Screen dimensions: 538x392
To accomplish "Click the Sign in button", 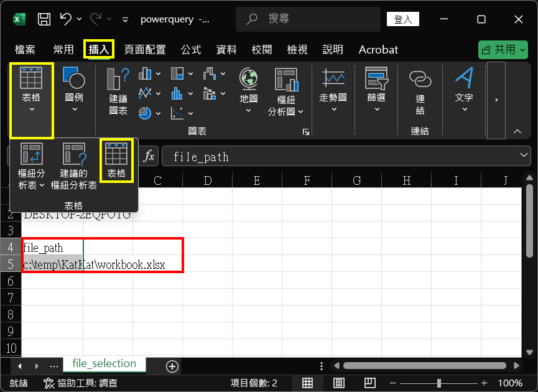I will tap(403, 19).
